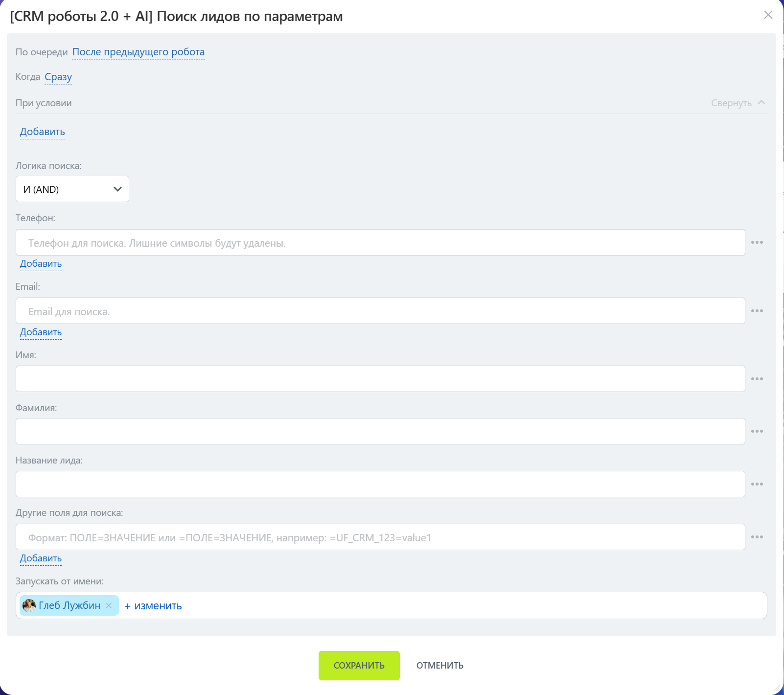The image size is (784, 695).
Task: Focus the Email search input
Action: (x=380, y=311)
